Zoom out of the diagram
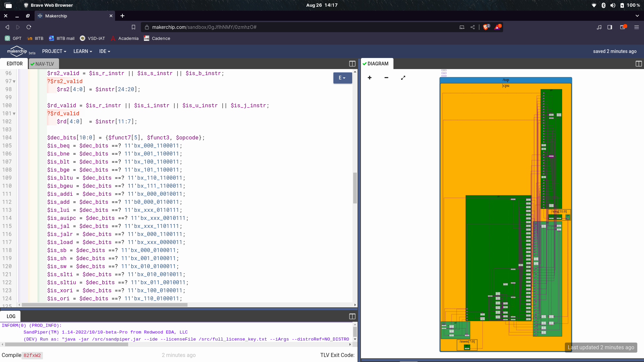Screen dimensions: 644x362 click(x=386, y=77)
